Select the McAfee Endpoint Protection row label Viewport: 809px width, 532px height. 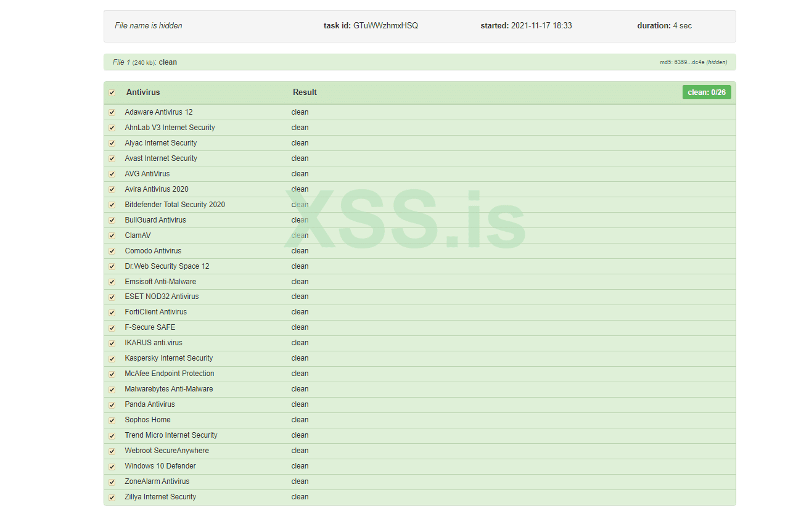pyautogui.click(x=170, y=374)
